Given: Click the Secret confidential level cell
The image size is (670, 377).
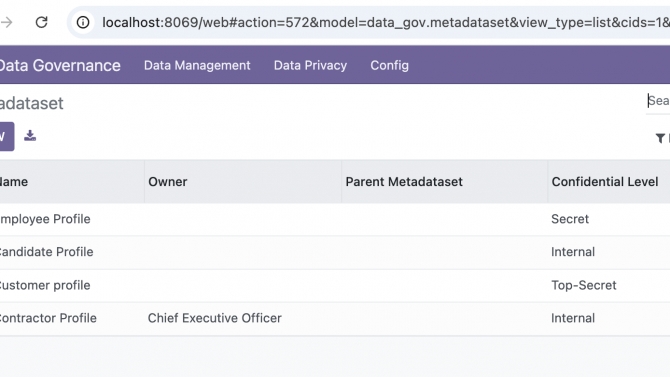Looking at the screenshot, I should (570, 219).
